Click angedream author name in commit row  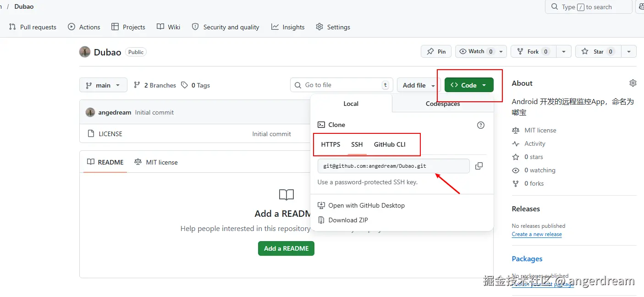[x=115, y=112]
